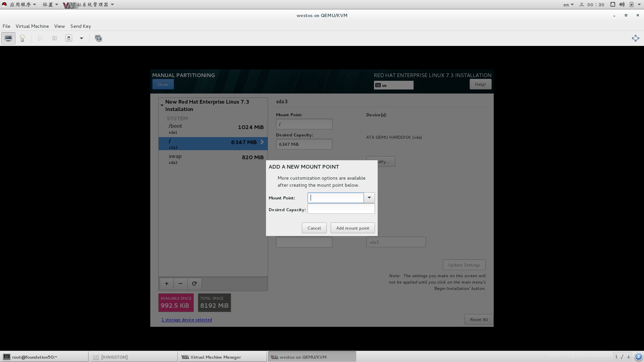Focus the sda3 Mount Point field

pos(304,124)
